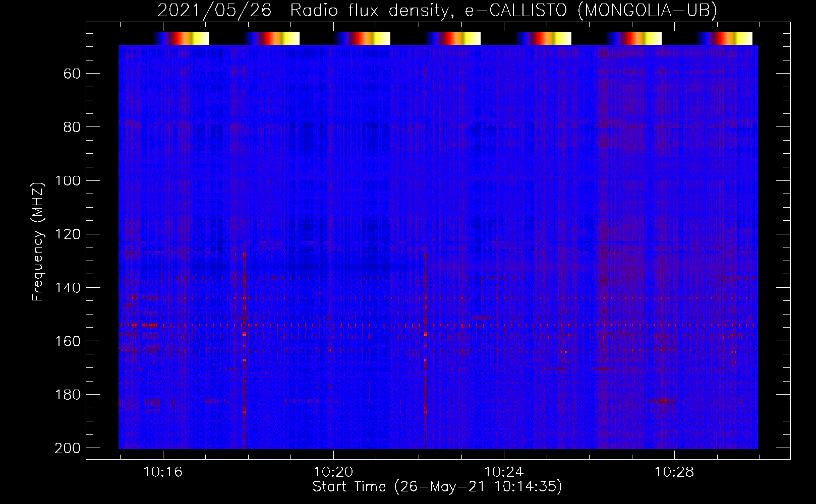Click the date '2021/05/26' in the title
The image size is (816, 504).
(x=214, y=10)
